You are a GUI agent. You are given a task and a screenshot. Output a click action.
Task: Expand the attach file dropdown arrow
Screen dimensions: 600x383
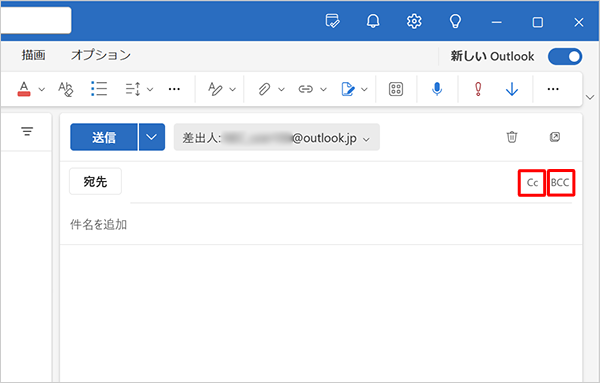(x=281, y=90)
